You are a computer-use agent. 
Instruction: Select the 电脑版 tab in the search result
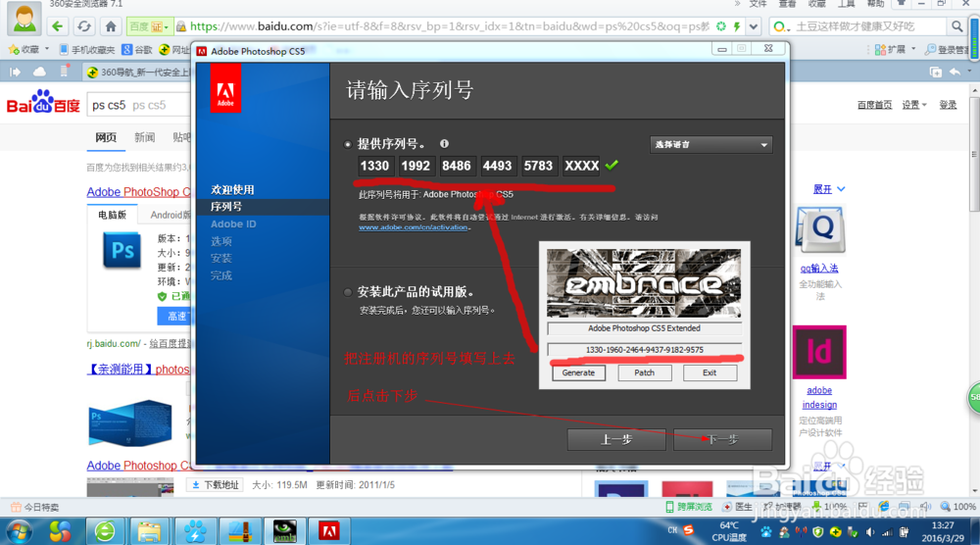(112, 215)
